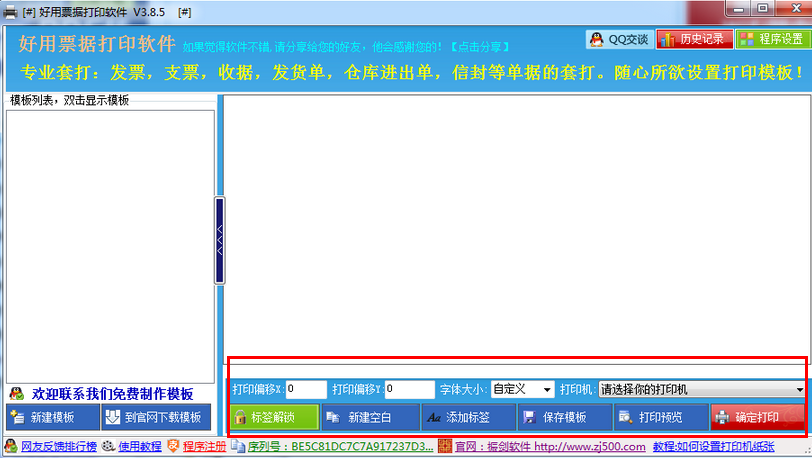812x458 pixels.
Task: Click the red 确定打印 print button
Action: (x=758, y=417)
